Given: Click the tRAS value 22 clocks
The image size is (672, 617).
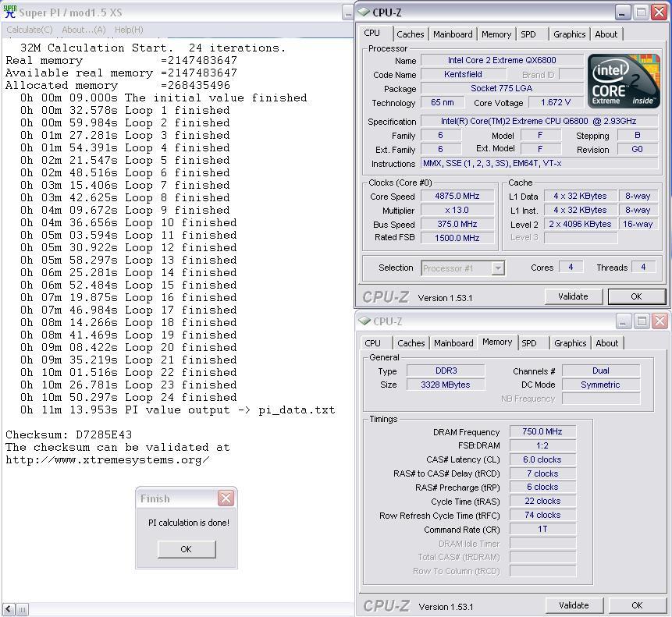Looking at the screenshot, I should [x=542, y=501].
